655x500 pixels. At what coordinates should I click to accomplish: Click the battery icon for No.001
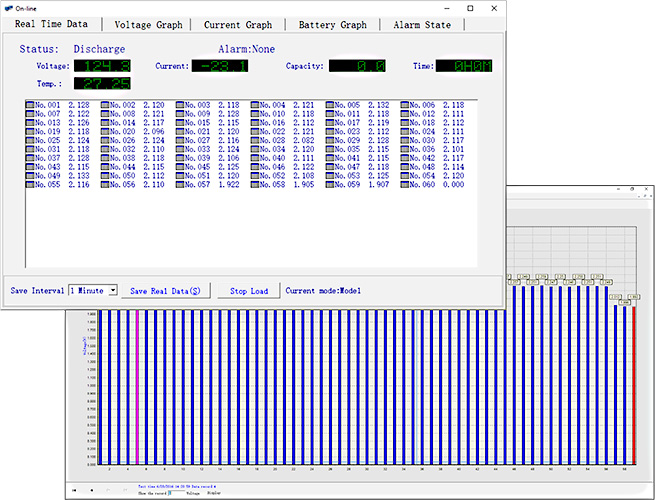[29, 105]
